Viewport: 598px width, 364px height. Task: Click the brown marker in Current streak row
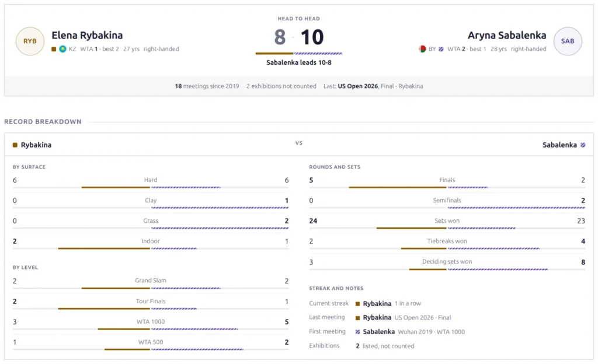pyautogui.click(x=357, y=304)
